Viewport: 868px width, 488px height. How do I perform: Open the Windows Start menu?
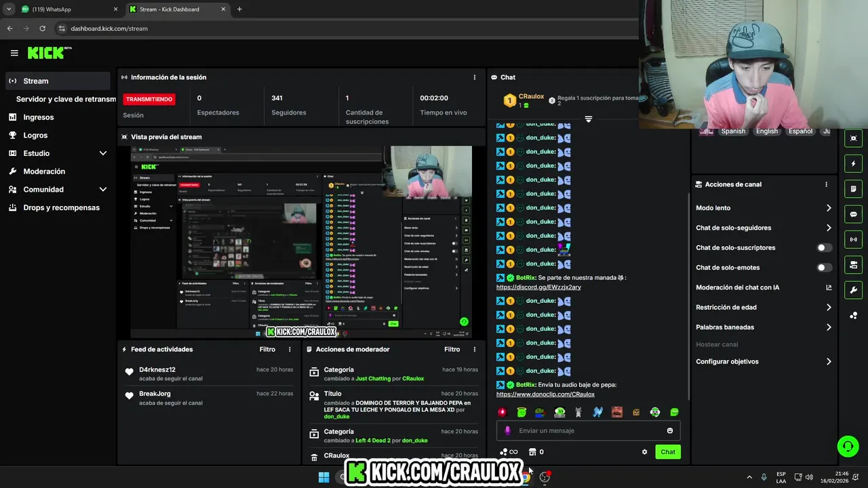(x=324, y=477)
